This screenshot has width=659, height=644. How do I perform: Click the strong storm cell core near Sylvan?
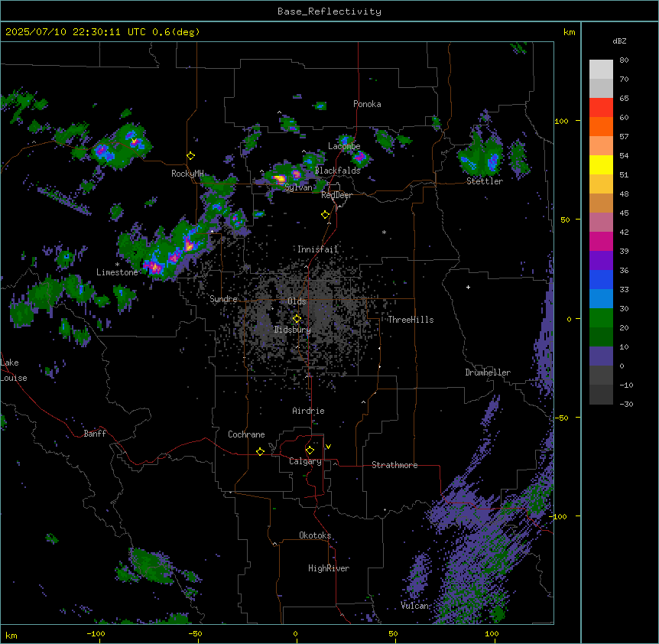[x=279, y=179]
